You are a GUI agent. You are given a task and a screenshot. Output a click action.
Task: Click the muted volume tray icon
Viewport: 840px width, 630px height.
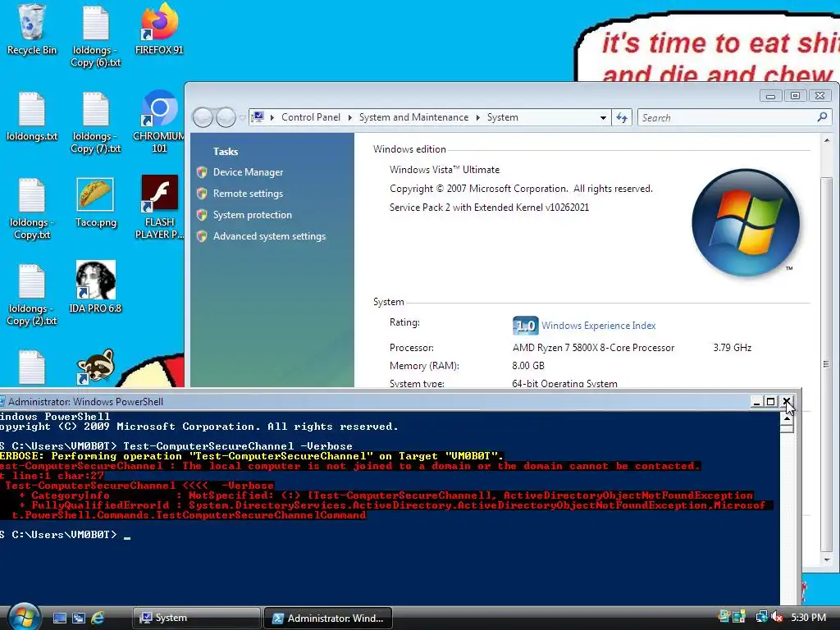click(x=777, y=617)
